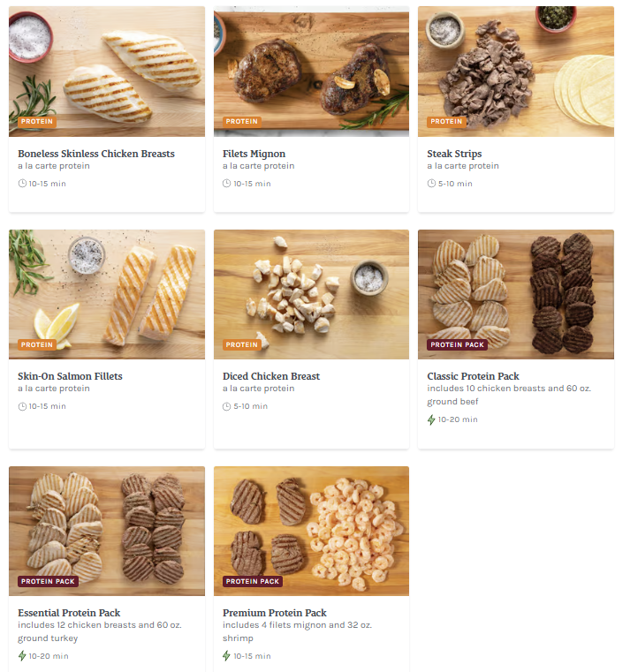The width and height of the screenshot is (630, 672).
Task: Click the clock icon under Skin-On Salmon Fillets
Action: click(x=22, y=406)
